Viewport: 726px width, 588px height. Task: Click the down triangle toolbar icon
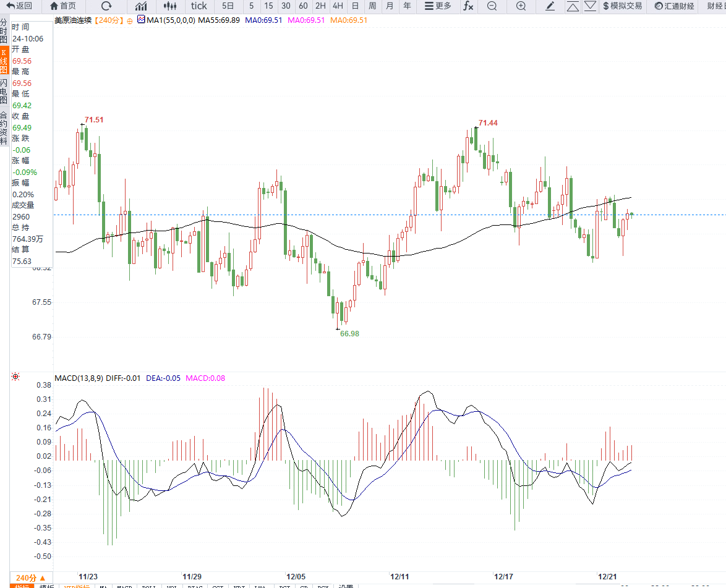590,6
